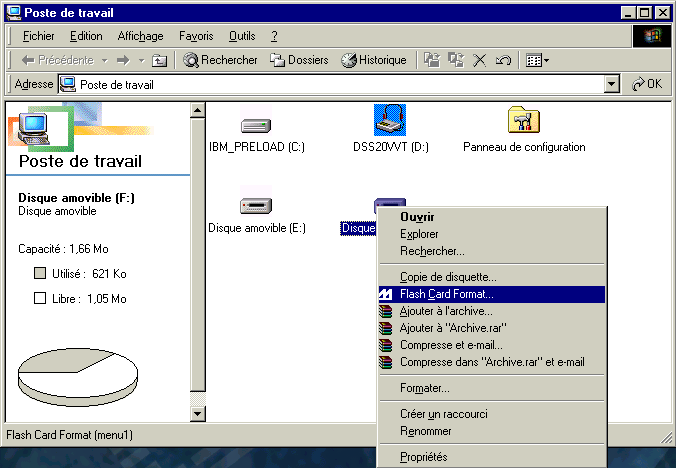Open the Favoris menu
This screenshot has width=676, height=468.
point(196,36)
